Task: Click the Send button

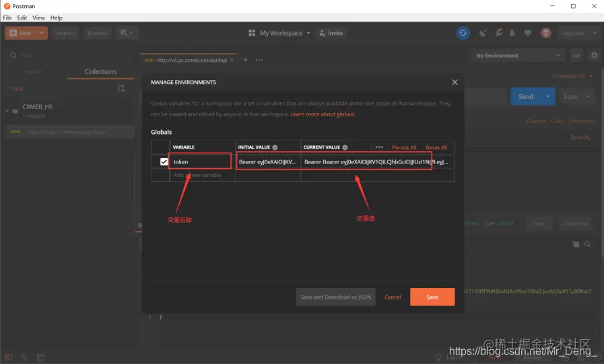Action: 526,97
